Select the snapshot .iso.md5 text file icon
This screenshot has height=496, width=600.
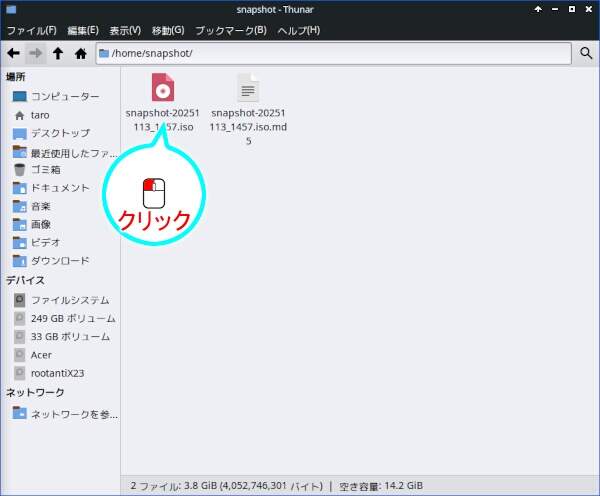(248, 88)
